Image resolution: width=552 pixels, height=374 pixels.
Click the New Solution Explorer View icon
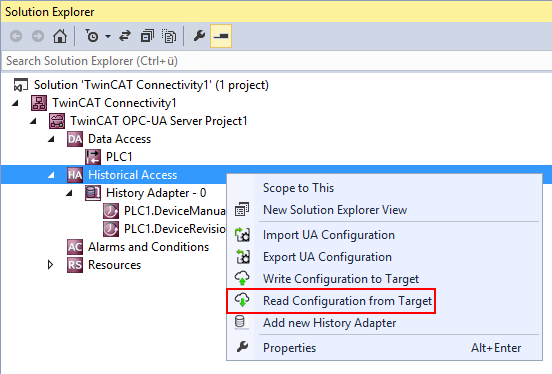tap(242, 210)
